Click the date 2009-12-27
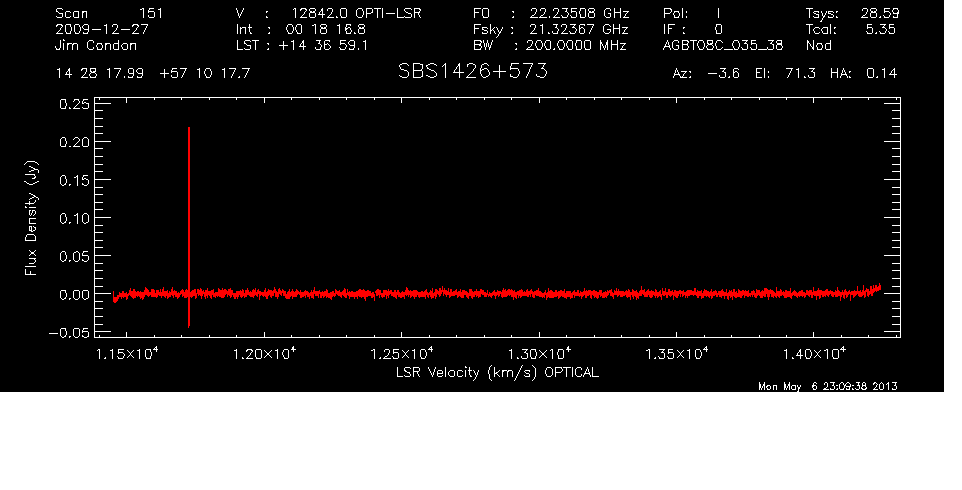Image resolution: width=962 pixels, height=490 pixels. click(102, 29)
